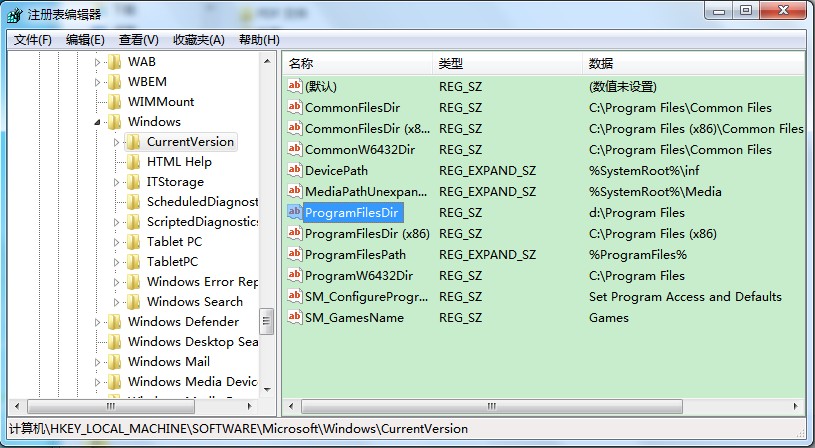Image resolution: width=815 pixels, height=448 pixels.
Task: Open the 帮助(H) menu
Action: pos(259,40)
